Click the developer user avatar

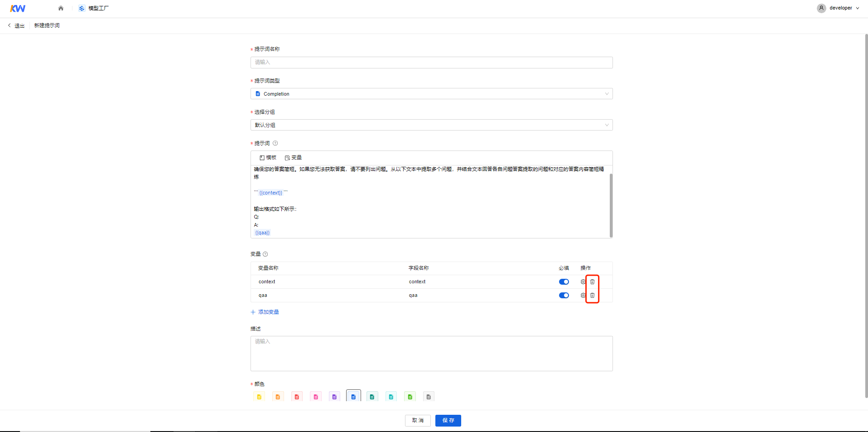[821, 8]
